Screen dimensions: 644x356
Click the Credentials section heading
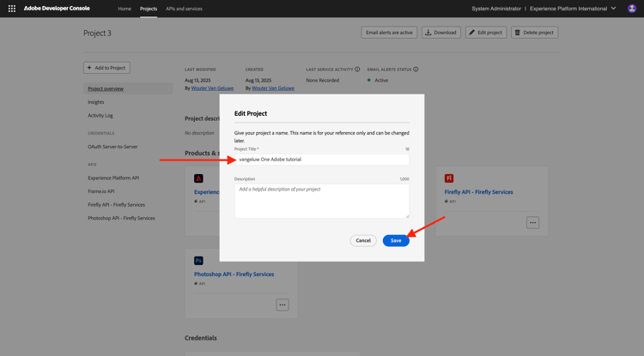click(201, 338)
